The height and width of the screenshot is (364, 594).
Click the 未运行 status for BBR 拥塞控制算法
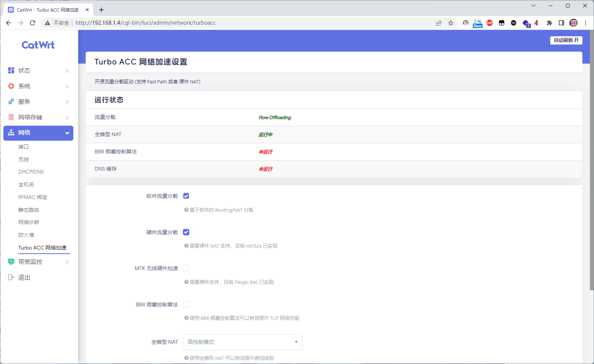coord(266,152)
